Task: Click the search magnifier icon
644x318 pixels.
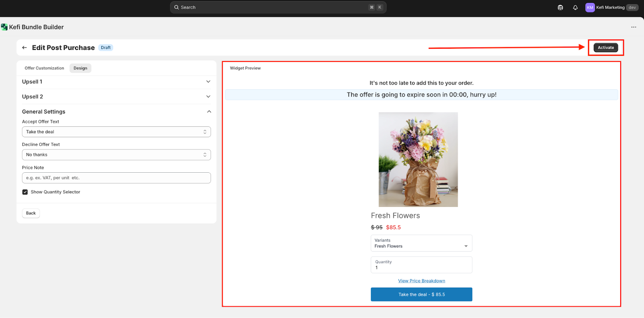Action: coord(176,7)
